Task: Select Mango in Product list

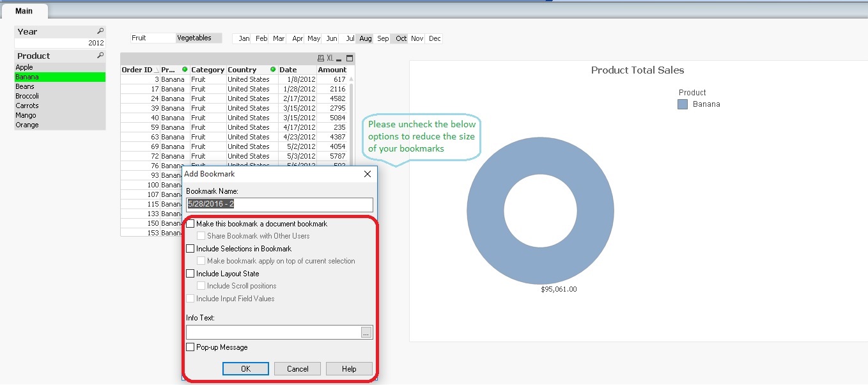Action: 60,115
